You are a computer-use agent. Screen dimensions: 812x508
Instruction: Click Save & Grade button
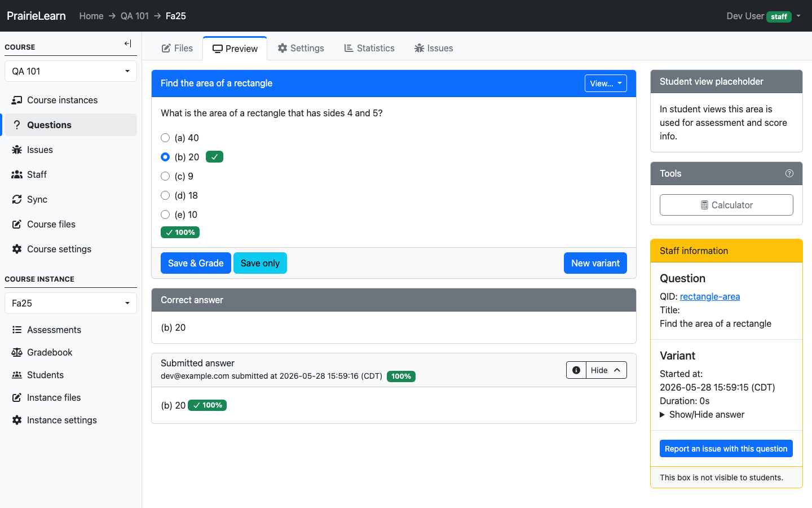click(196, 263)
